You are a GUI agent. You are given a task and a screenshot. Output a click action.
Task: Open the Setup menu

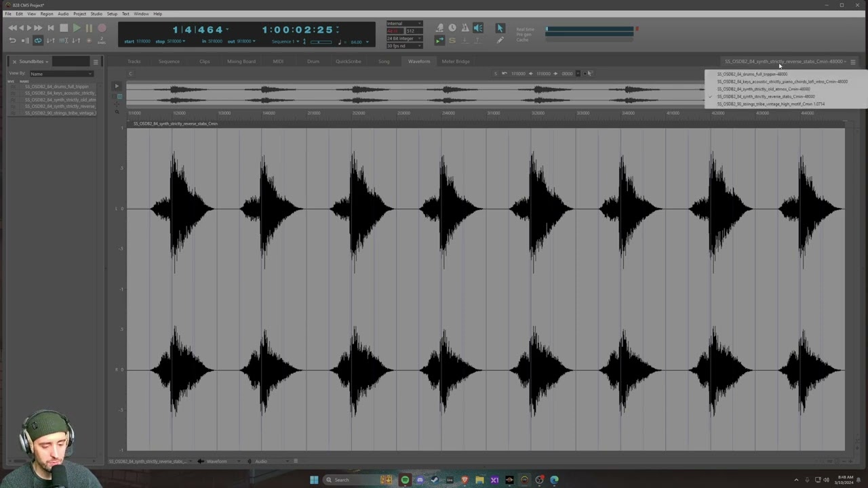click(x=112, y=14)
